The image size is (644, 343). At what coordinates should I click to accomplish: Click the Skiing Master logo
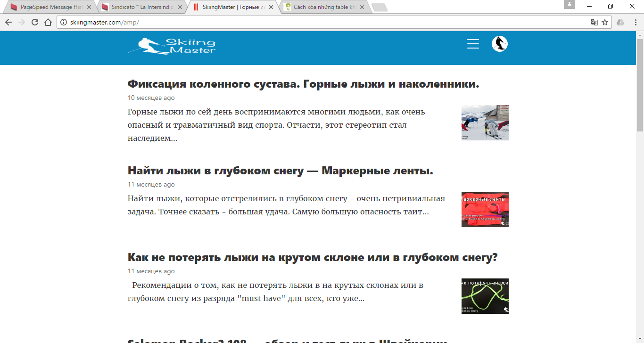point(172,46)
